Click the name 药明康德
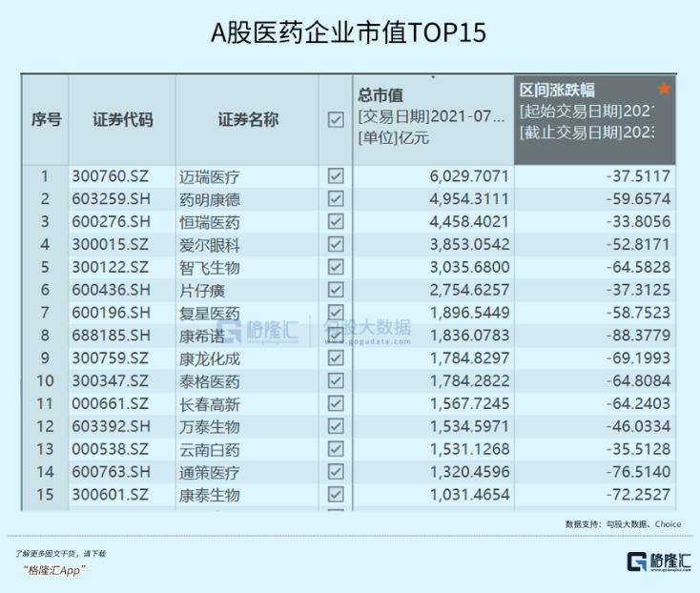This screenshot has width=700, height=593. [210, 200]
